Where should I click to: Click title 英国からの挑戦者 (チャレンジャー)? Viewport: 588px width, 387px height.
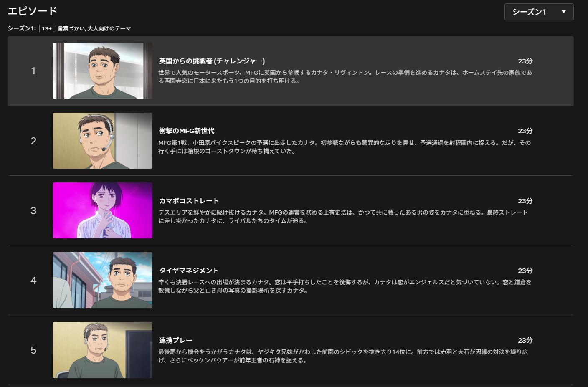212,61
